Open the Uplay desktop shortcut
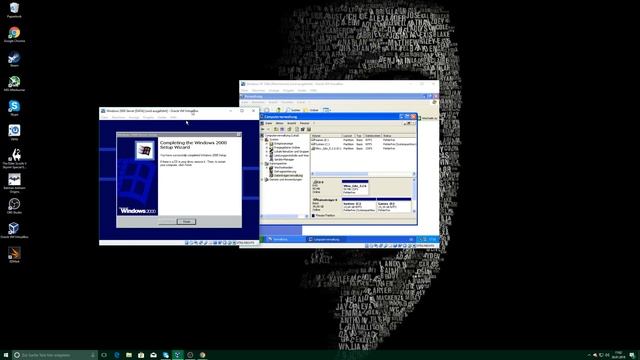Image resolution: width=640 pixels, height=360 pixels. (x=14, y=133)
